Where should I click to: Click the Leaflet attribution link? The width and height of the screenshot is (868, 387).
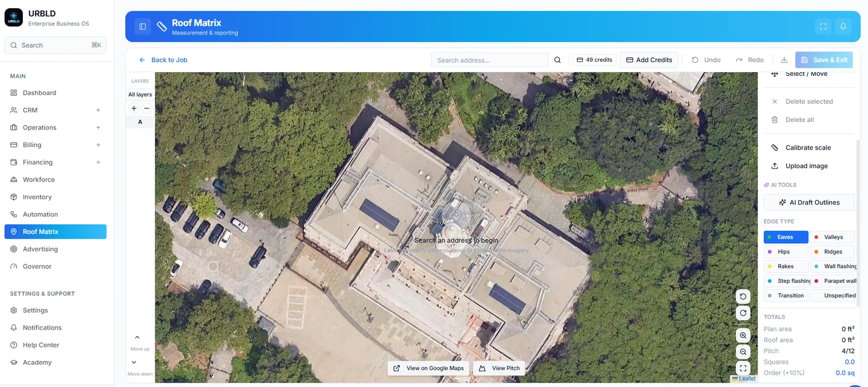(747, 379)
